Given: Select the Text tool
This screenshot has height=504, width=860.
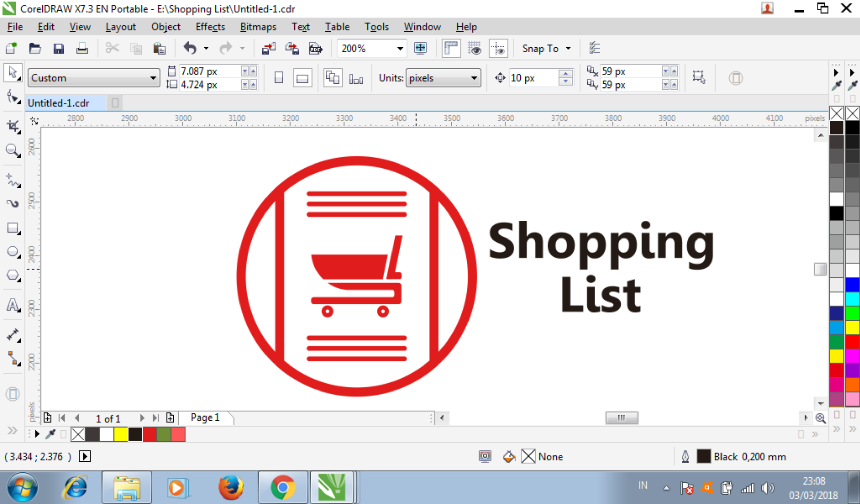Looking at the screenshot, I should (13, 305).
